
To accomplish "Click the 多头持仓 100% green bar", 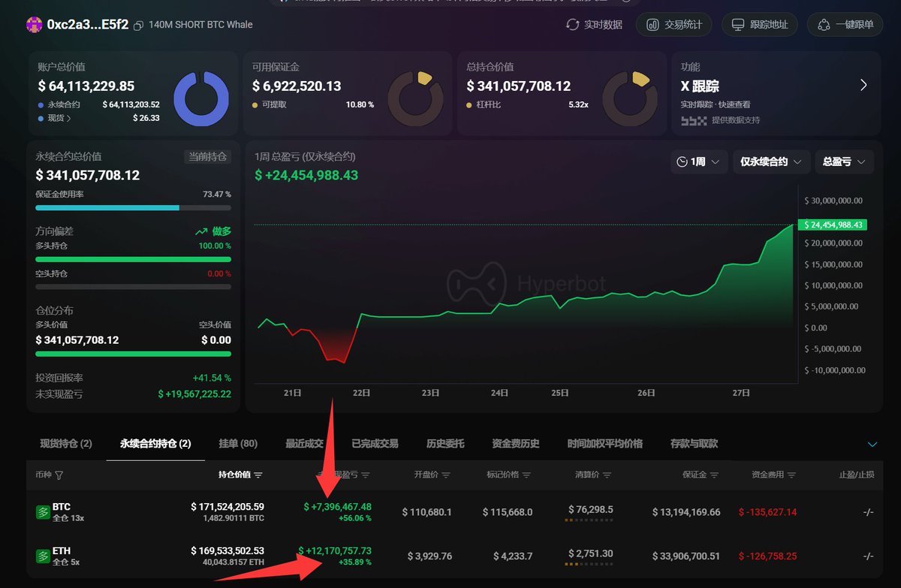I will 134,259.
